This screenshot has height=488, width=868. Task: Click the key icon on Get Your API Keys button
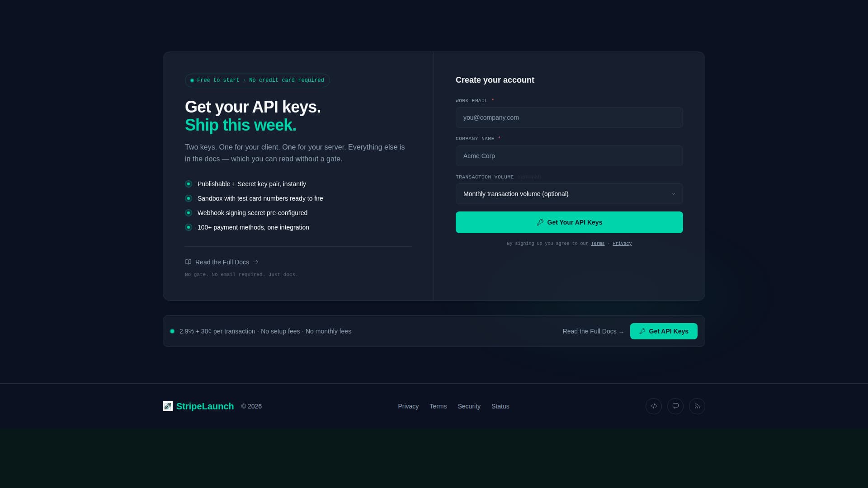(540, 222)
